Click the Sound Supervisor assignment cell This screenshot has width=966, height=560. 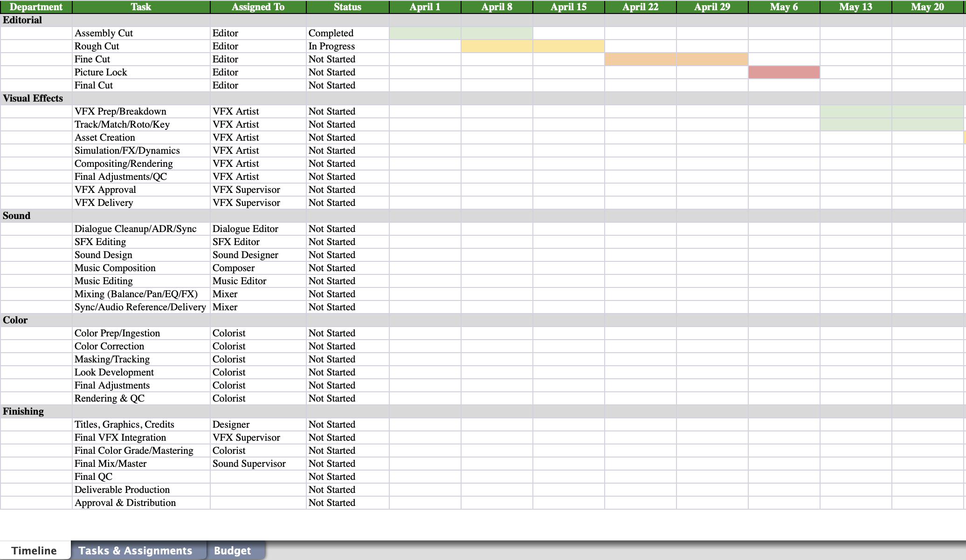point(258,464)
